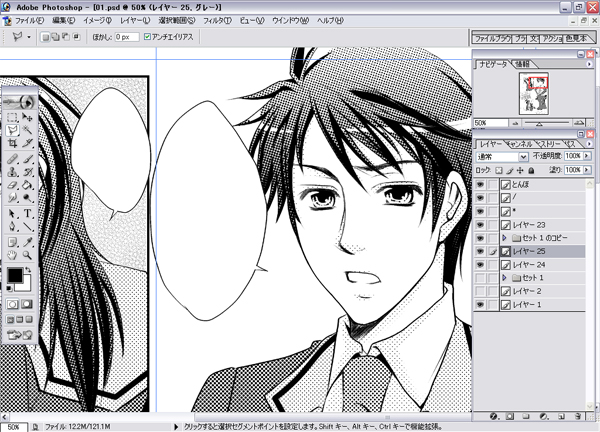Open the ファイル (File) menu
The image size is (600, 432).
click(x=29, y=21)
